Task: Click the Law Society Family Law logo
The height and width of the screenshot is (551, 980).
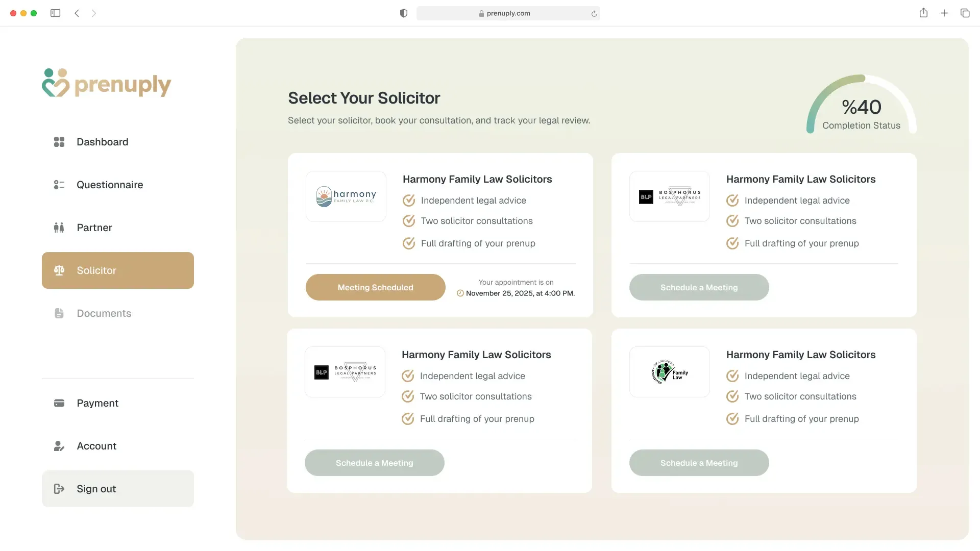Action: 670,372
